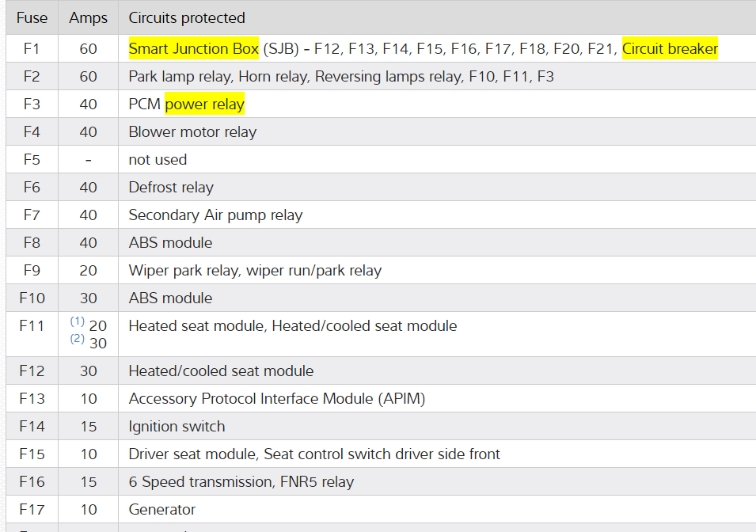Viewport: 756px width, 532px height.
Task: Click highlighted "power relay" in F3 row
Action: [204, 104]
